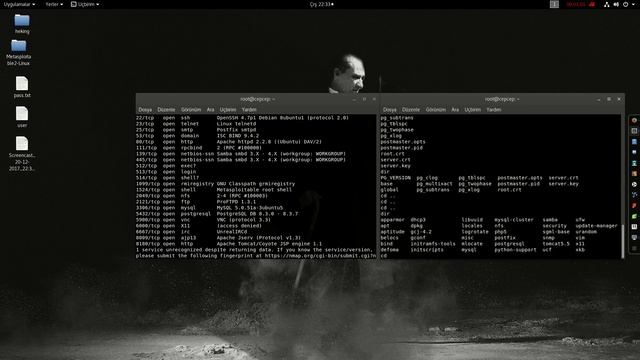The width and height of the screenshot is (640, 360).
Task: Click the 111/tcp rpcbind line
Action: (x=199, y=148)
